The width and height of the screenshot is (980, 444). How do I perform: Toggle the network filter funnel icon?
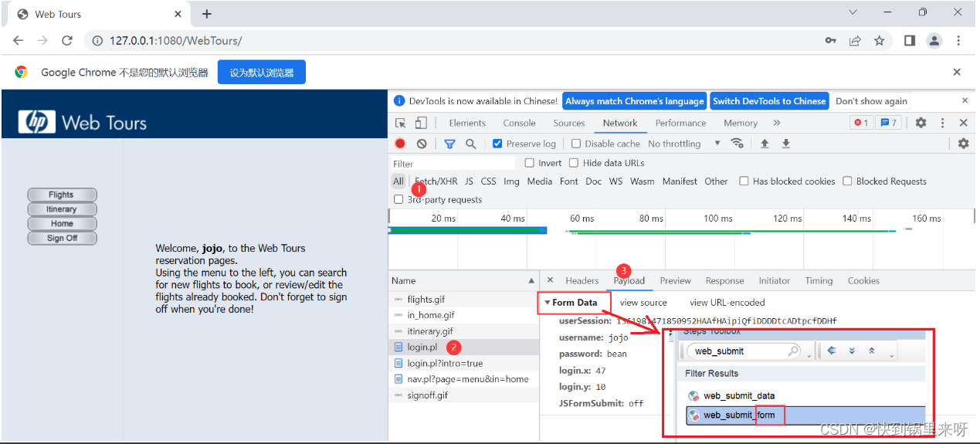point(449,144)
